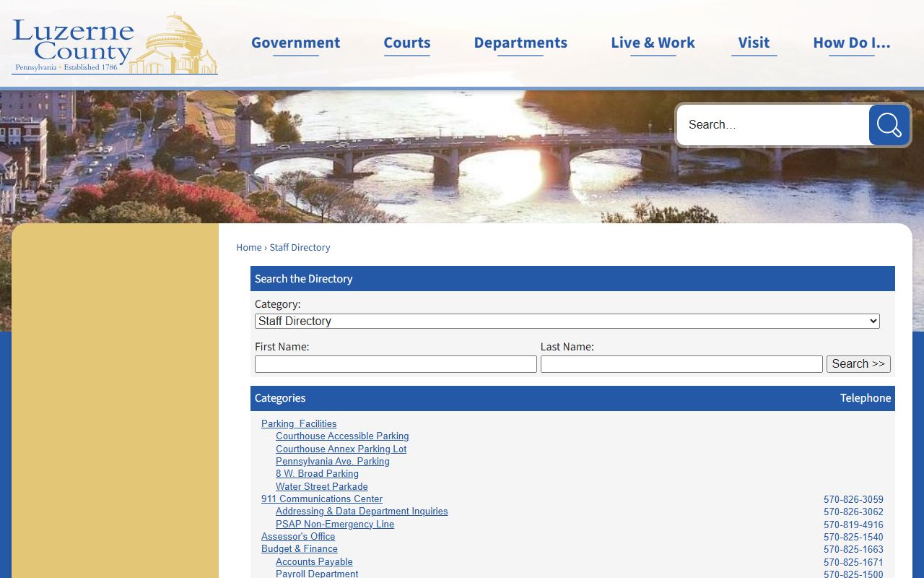Click the magnifying glass search icon
Viewport: 924px width, 578px height.
pos(889,125)
